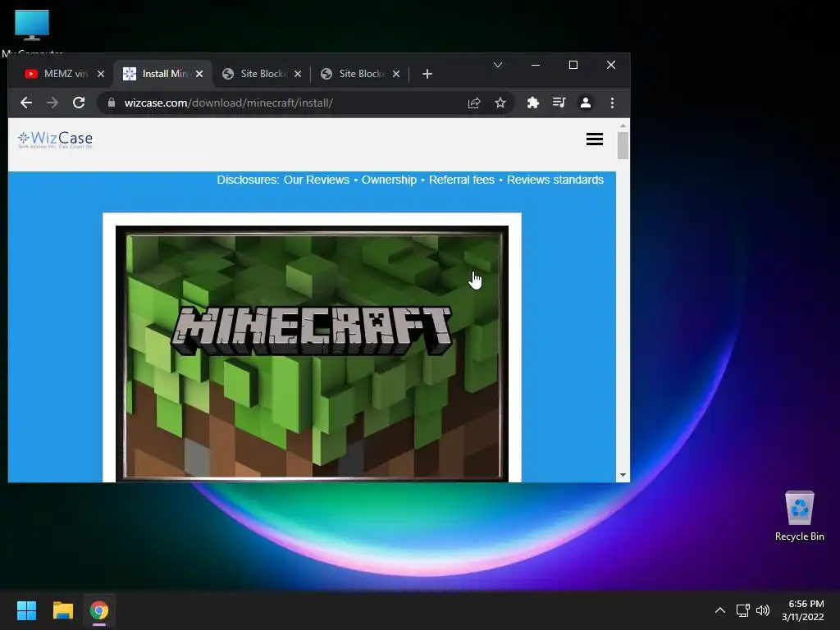
Task: Close the Install Minecraft tab
Action: tap(199, 74)
